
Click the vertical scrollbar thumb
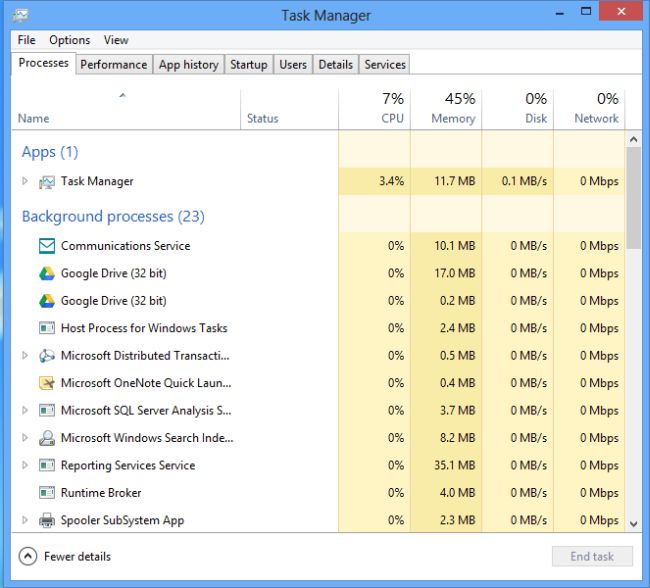(633, 198)
